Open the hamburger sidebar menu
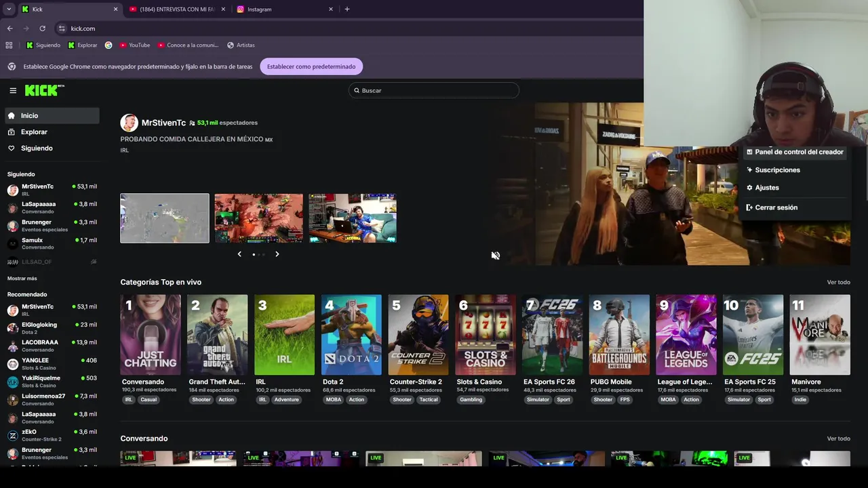The image size is (868, 488). (13, 90)
